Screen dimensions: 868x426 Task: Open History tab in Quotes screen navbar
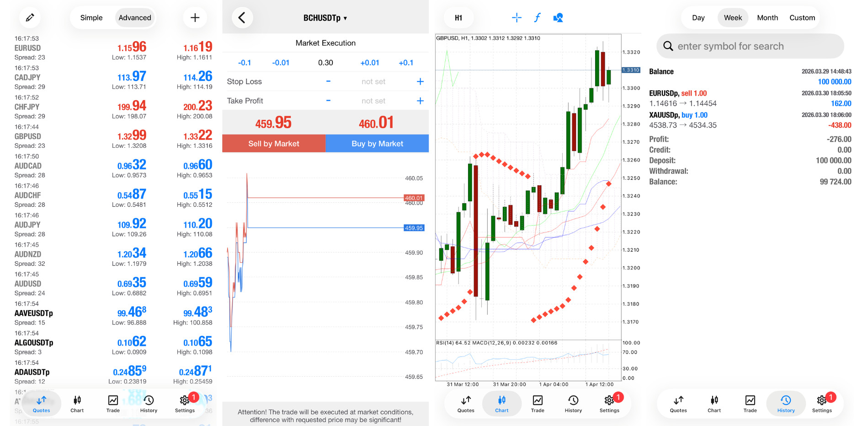coord(149,404)
